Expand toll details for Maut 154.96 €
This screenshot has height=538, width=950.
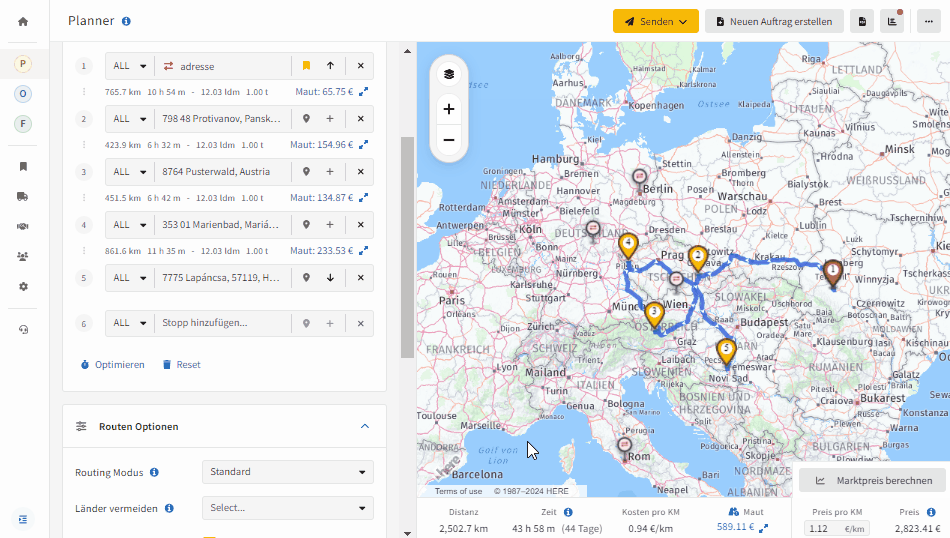pyautogui.click(x=364, y=145)
